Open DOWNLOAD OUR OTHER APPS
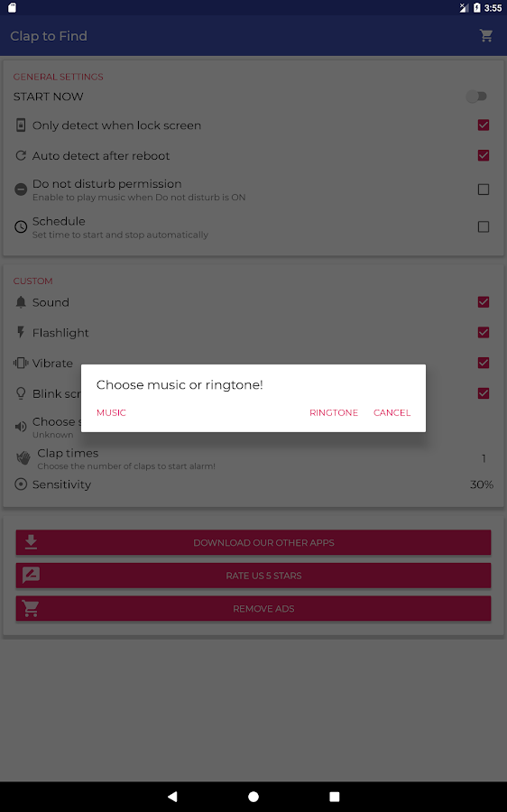507x812 pixels. 253,542
